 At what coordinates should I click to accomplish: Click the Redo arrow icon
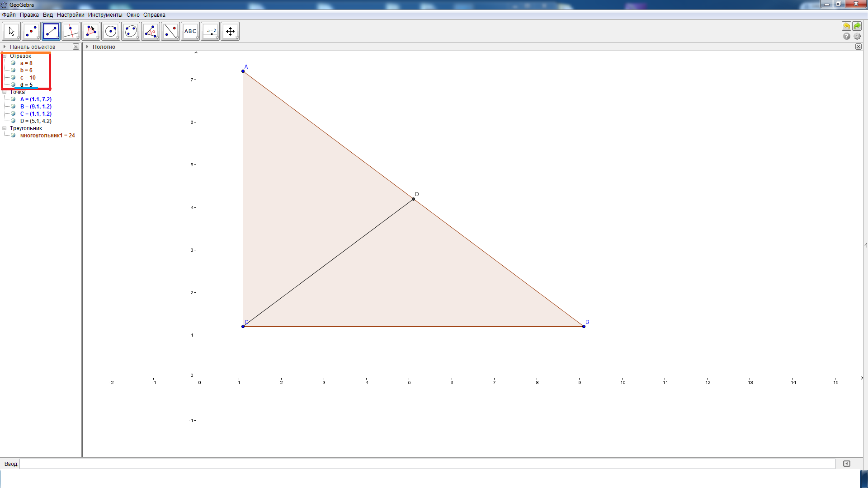click(x=857, y=26)
